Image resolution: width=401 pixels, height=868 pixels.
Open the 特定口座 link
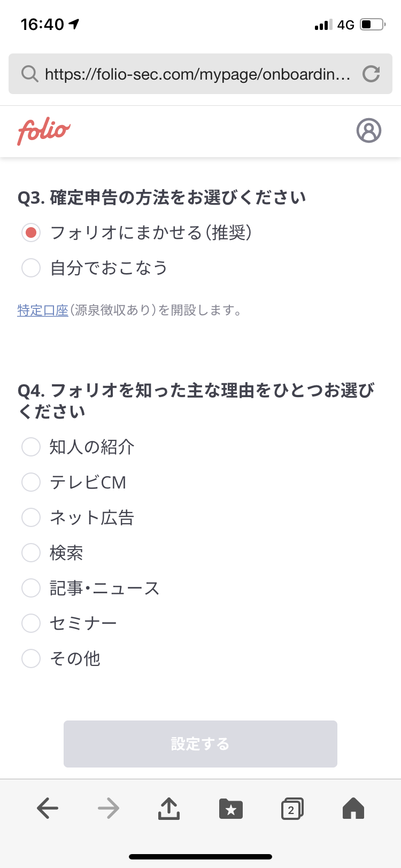[43, 311]
